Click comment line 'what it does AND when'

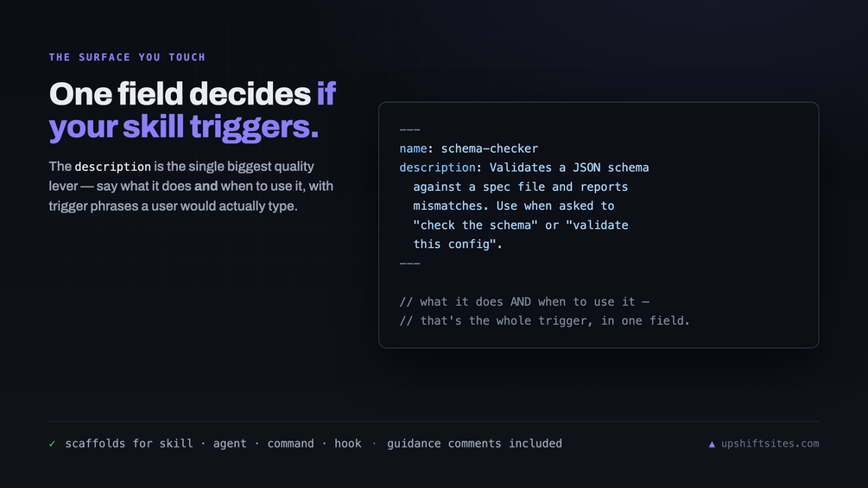click(x=524, y=301)
